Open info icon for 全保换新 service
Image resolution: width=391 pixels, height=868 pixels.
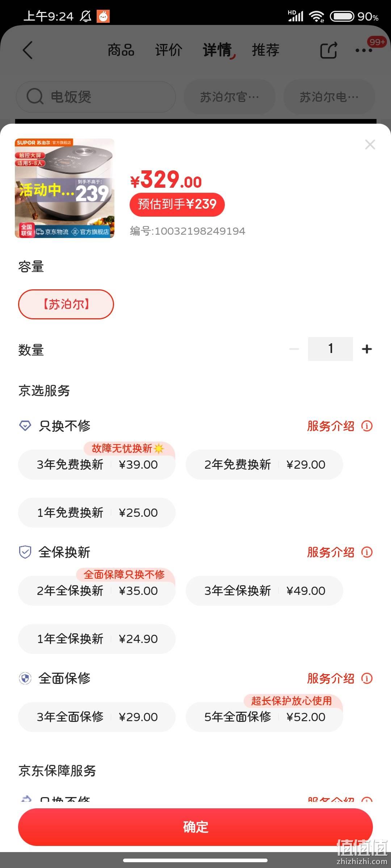[367, 552]
